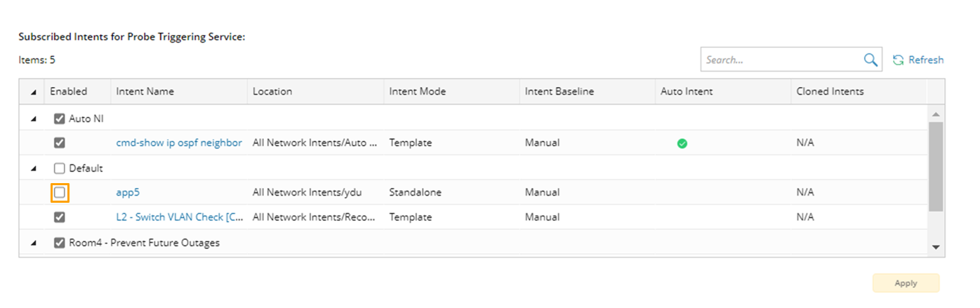Click the scrollbar down arrow
Screen dimensions: 980x308
coord(936,247)
